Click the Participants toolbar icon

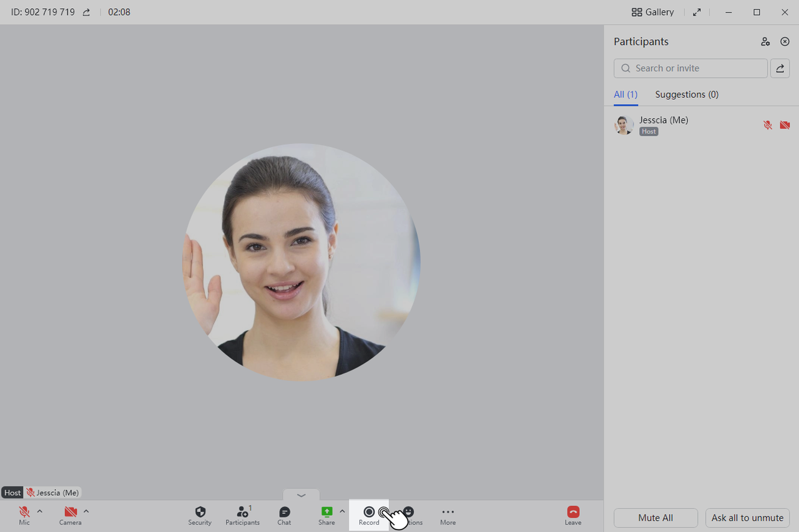click(x=243, y=515)
